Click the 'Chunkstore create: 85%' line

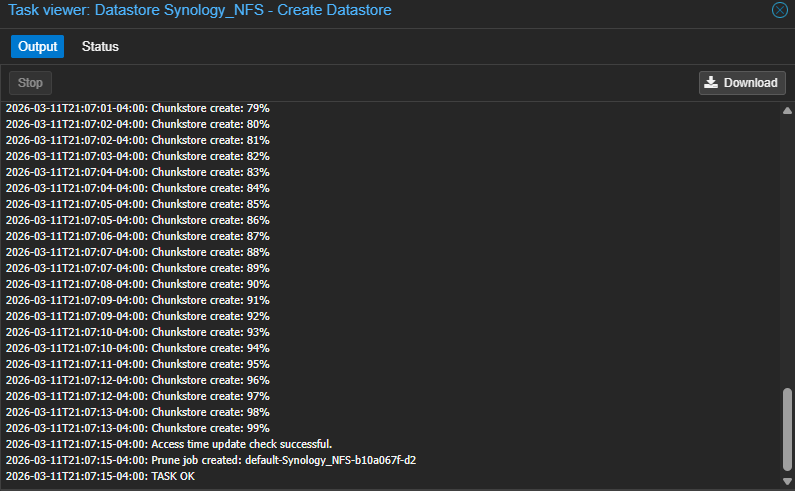[x=137, y=204]
